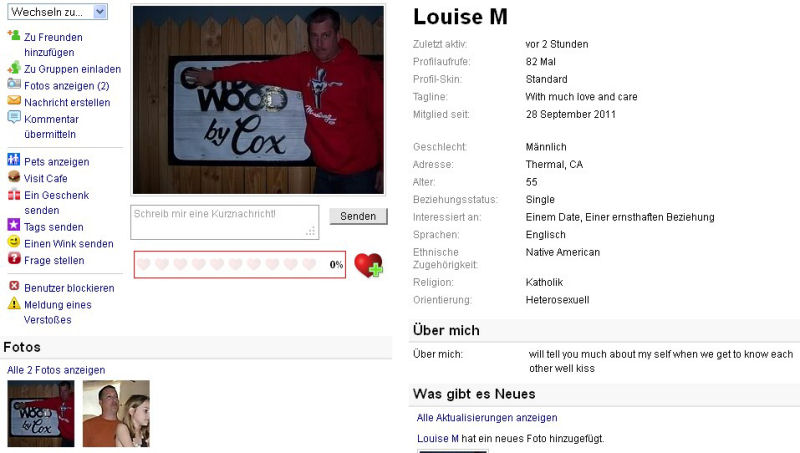Open the Wechseln zu... dropdown
This screenshot has width=800, height=453.
click(57, 12)
